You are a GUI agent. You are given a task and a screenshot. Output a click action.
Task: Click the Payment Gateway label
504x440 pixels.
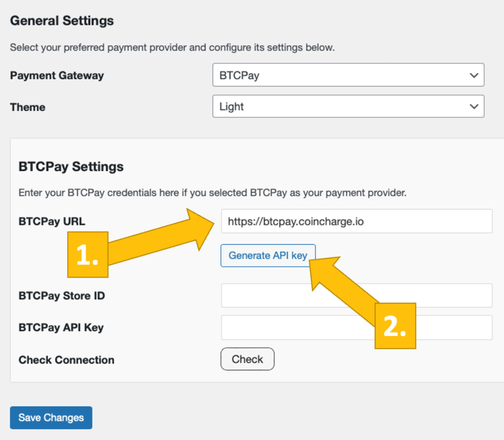pos(57,75)
